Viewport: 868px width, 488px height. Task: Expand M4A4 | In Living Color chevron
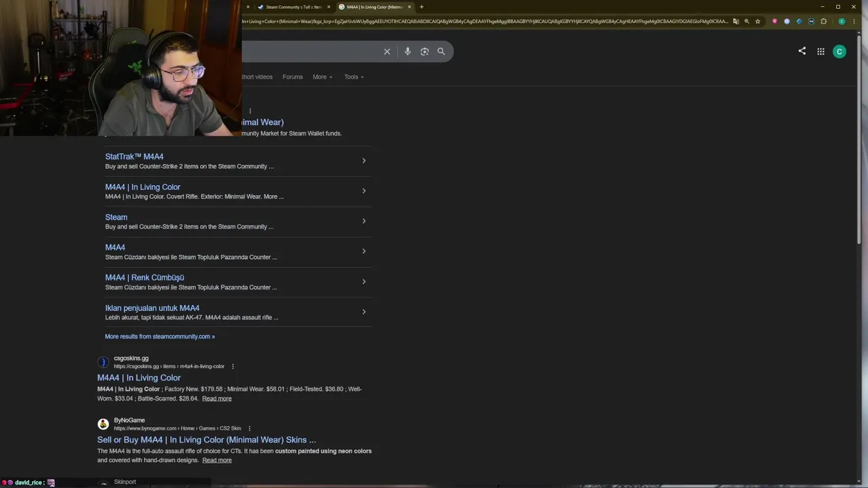(x=363, y=191)
